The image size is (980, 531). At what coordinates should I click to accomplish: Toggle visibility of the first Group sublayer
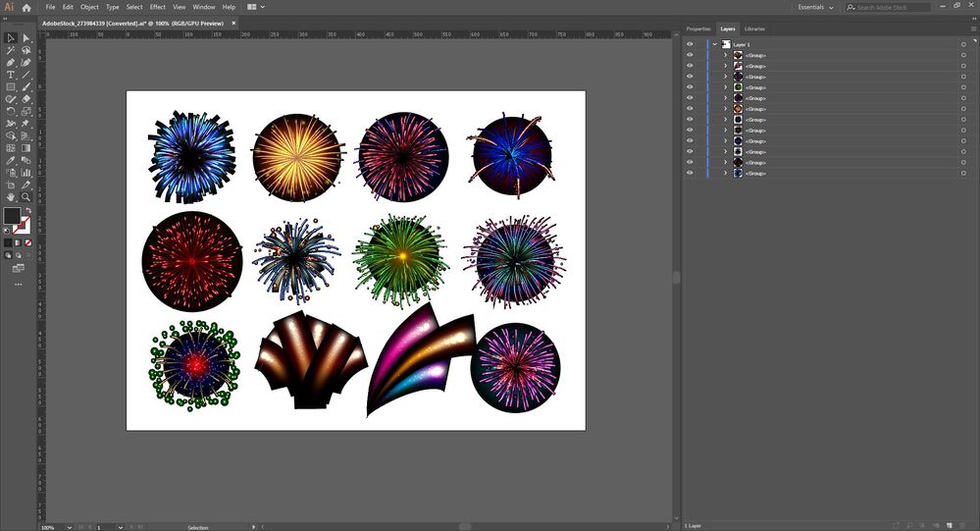[x=690, y=55]
